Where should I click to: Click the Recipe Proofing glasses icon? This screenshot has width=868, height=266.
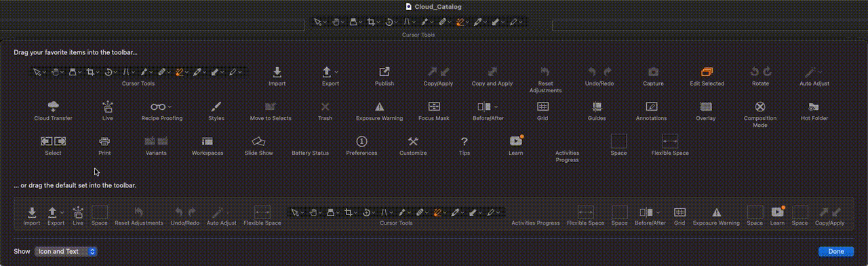(158, 107)
